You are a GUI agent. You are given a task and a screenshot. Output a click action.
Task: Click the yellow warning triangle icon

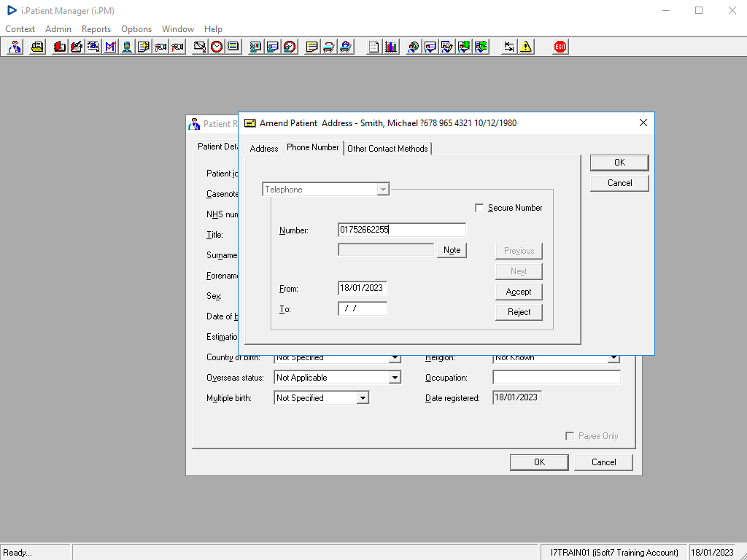[x=526, y=47]
